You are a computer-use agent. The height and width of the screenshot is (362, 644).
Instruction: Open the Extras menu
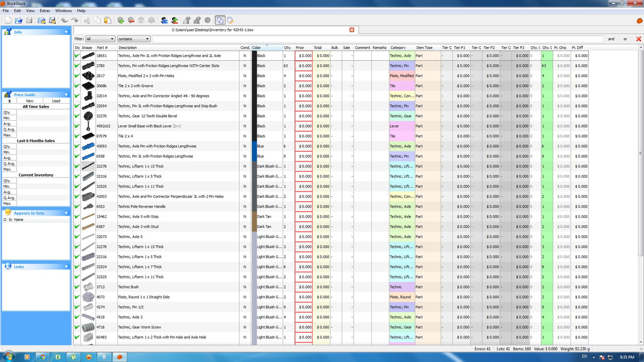pos(45,11)
